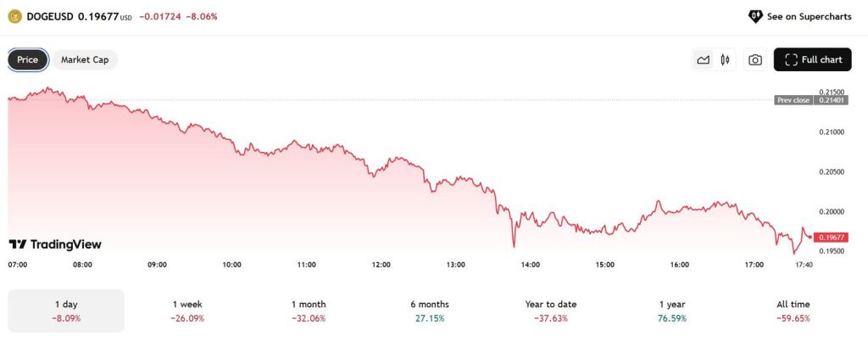Select the 1 week time range
The image size is (868, 342).
click(186, 311)
